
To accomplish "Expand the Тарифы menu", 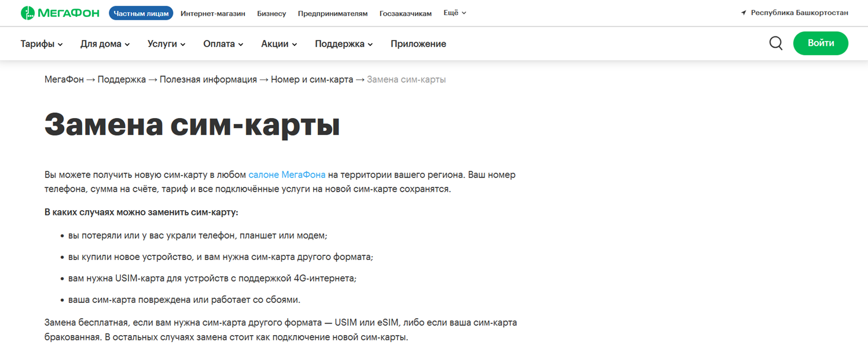I will (x=42, y=44).
